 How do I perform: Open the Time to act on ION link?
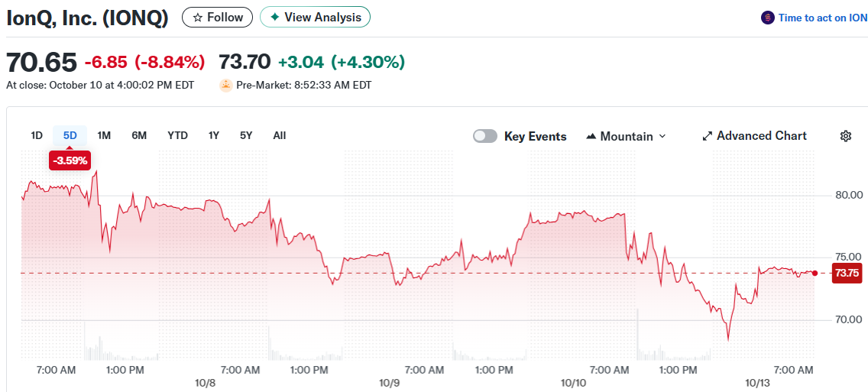(x=822, y=18)
